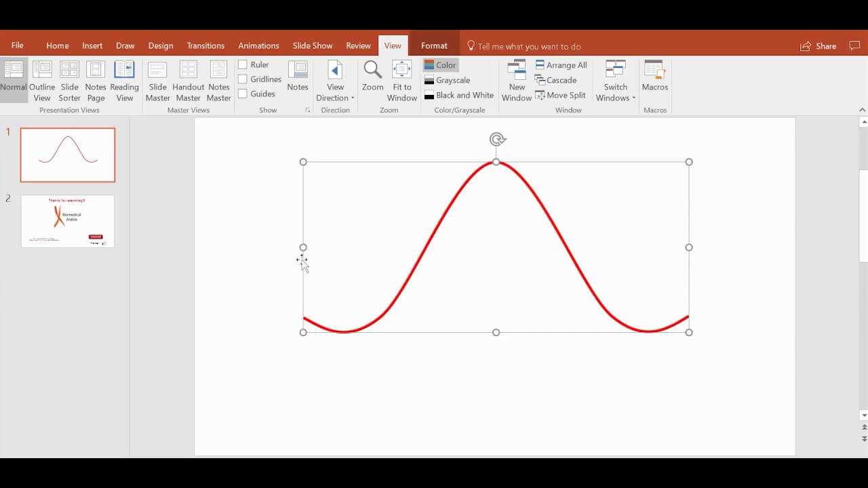The height and width of the screenshot is (488, 868).
Task: Select slide 2 thumbnail
Action: [68, 222]
